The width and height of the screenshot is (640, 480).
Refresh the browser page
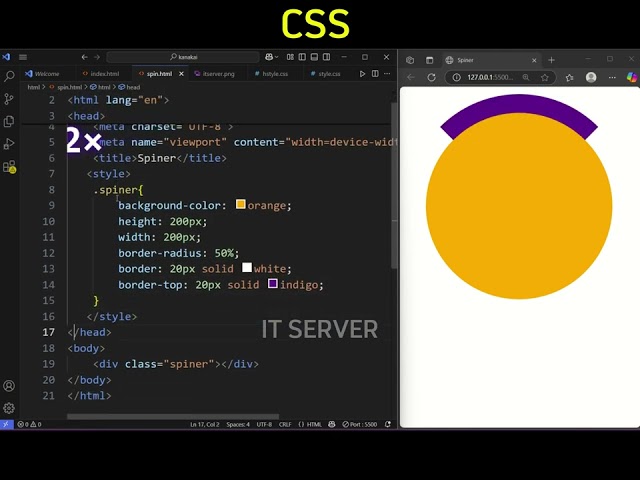click(x=431, y=78)
